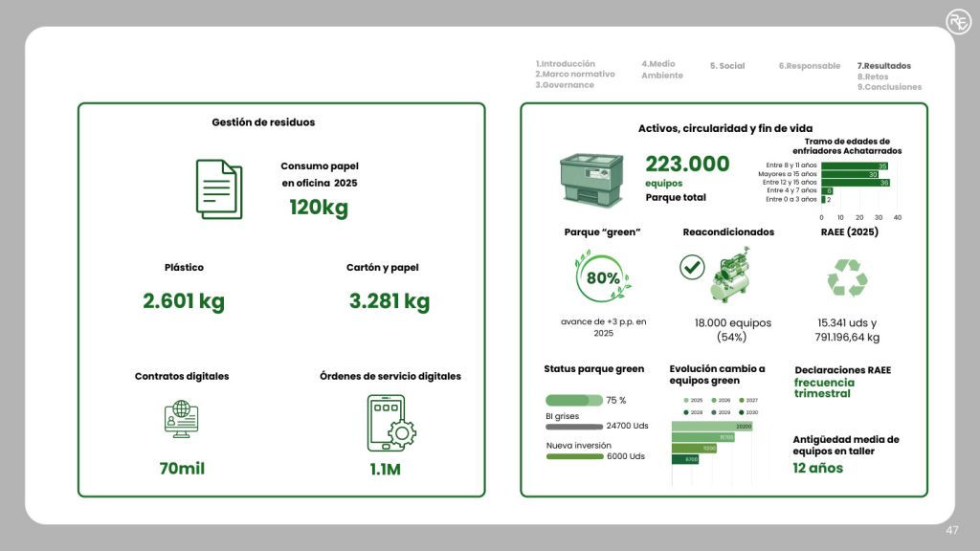
Task: Select the 6.Responsable navigation link
Action: [x=810, y=66]
